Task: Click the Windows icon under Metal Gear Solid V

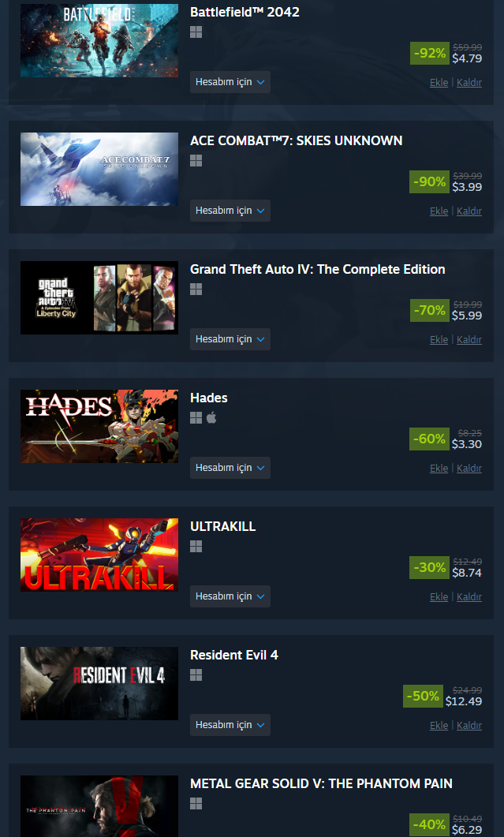Action: [196, 804]
